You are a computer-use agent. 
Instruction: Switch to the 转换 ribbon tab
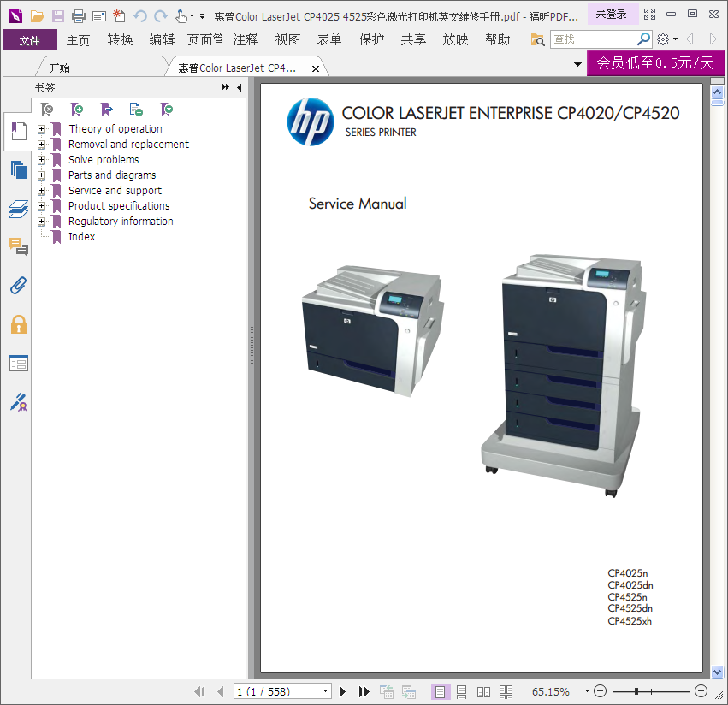[x=120, y=40]
